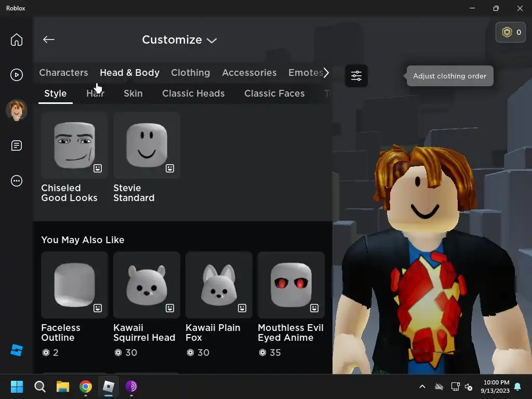This screenshot has height=399, width=532.
Task: Open Windows taskbar search
Action: (x=39, y=387)
